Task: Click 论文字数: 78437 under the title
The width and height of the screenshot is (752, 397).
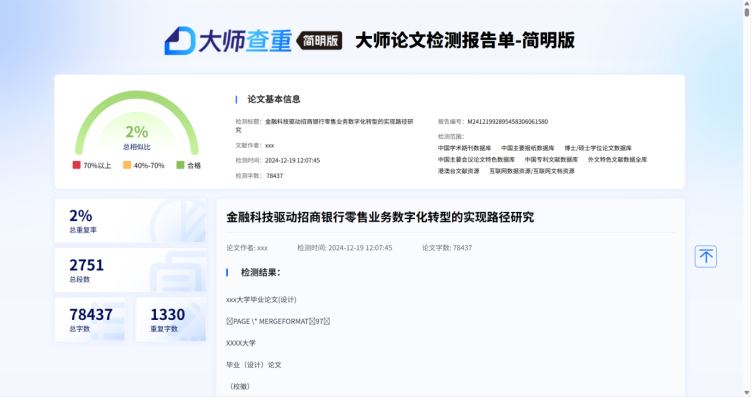Action: point(447,248)
